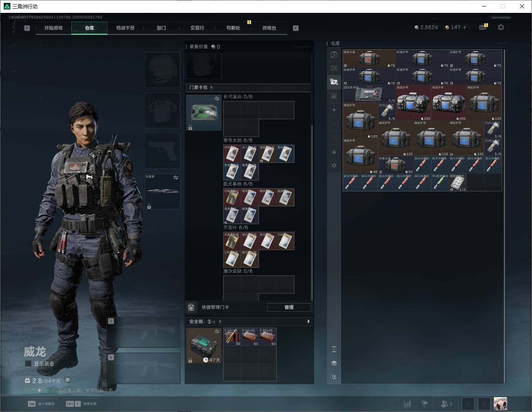Select the 精密护甲 repair kit showing 46
This screenshot has height=412, width=532.
[x=361, y=156]
